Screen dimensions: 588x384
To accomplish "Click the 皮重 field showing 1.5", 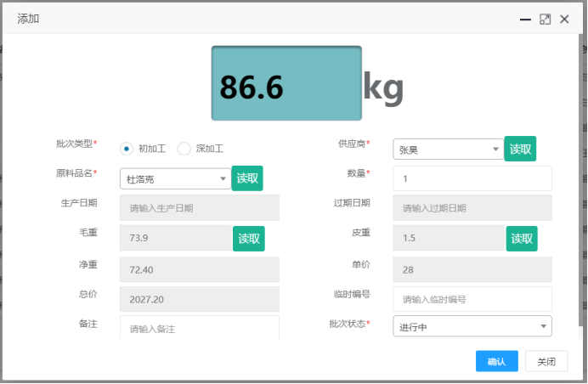I will (x=449, y=238).
